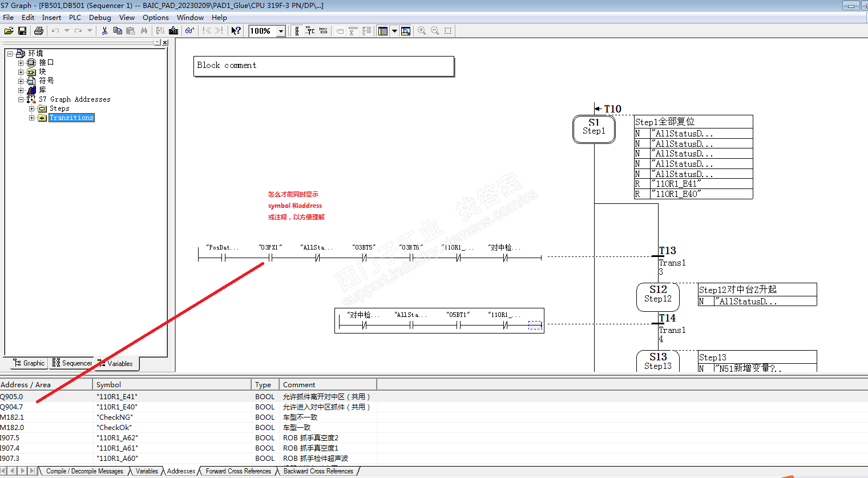
Task: Collapse the S7 Graph Addresses node
Action: pyautogui.click(x=21, y=99)
